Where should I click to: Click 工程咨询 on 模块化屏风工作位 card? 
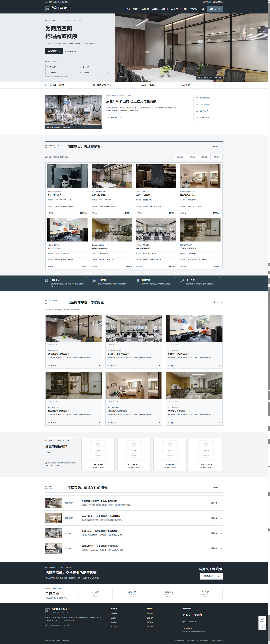(x=84, y=213)
